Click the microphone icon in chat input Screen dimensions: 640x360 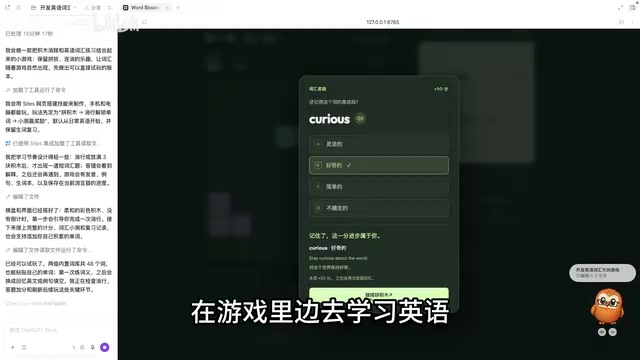tap(93, 347)
